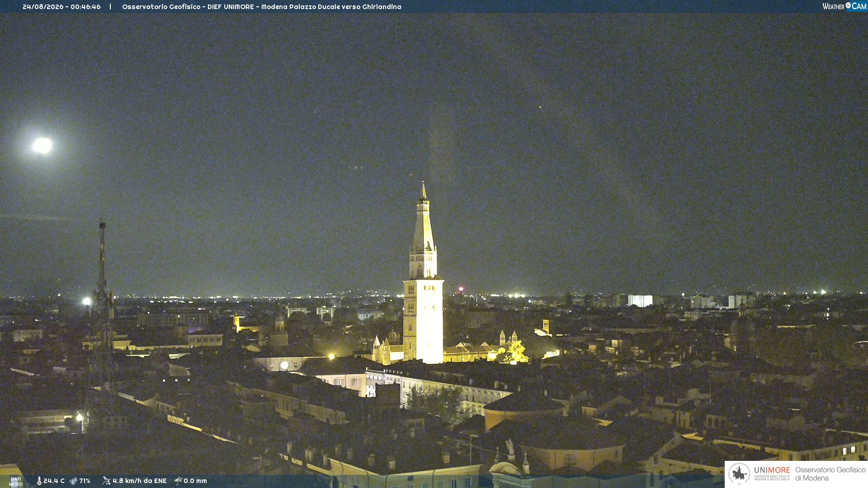
Task: Select the 24.4 C temperature reading
Action: (x=54, y=481)
